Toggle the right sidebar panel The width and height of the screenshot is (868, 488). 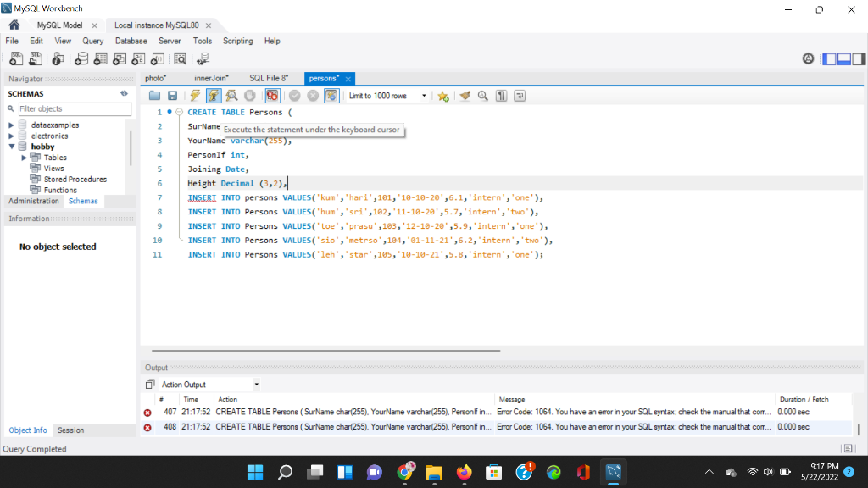[859, 58]
